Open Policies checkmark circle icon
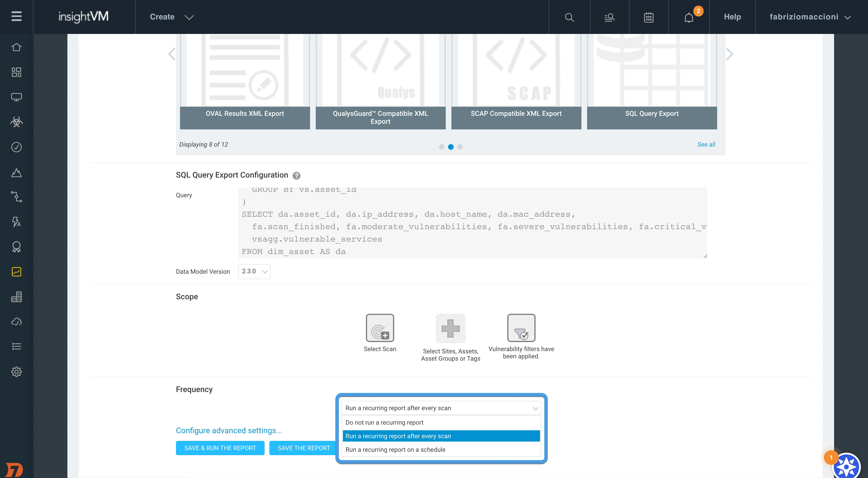The height and width of the screenshot is (478, 868). pos(17,147)
